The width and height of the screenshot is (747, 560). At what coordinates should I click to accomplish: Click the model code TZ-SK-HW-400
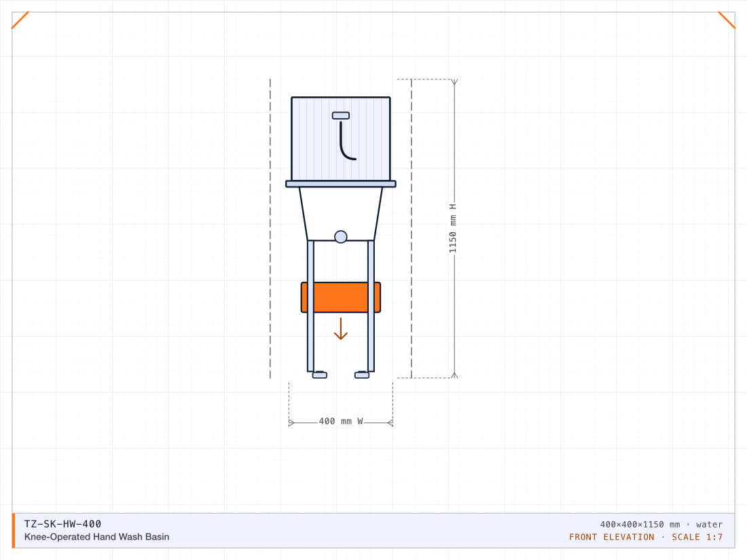[62, 524]
